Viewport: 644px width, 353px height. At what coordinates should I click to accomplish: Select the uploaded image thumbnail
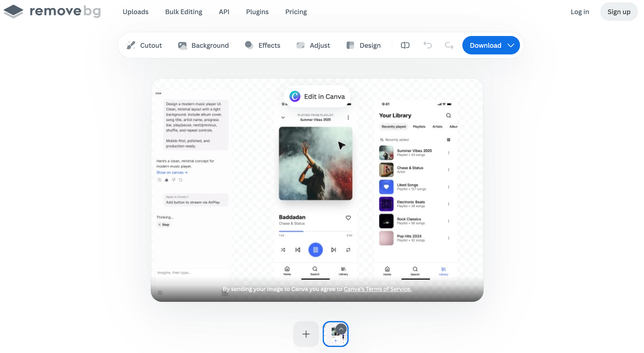tap(336, 334)
